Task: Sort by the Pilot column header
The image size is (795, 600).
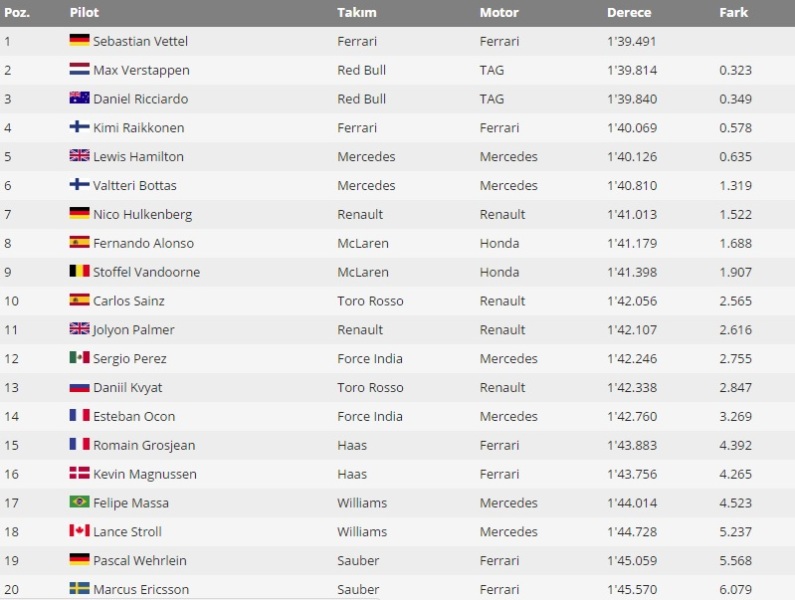Action: [x=84, y=12]
